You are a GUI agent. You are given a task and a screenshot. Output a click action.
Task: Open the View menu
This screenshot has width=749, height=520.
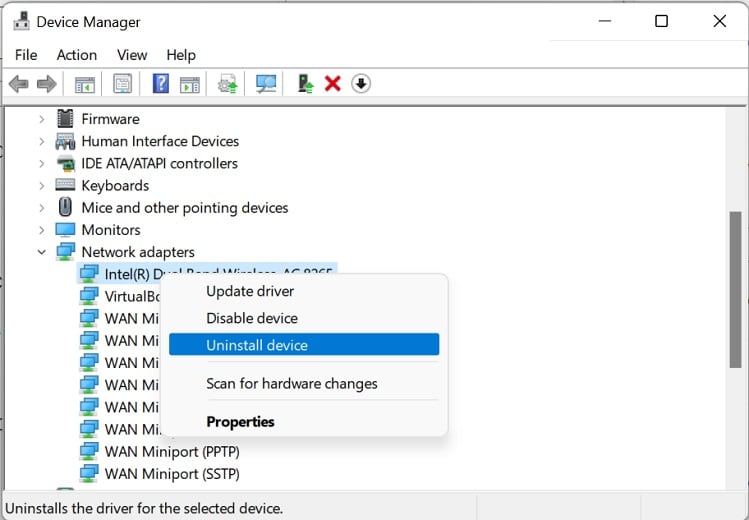click(x=132, y=55)
